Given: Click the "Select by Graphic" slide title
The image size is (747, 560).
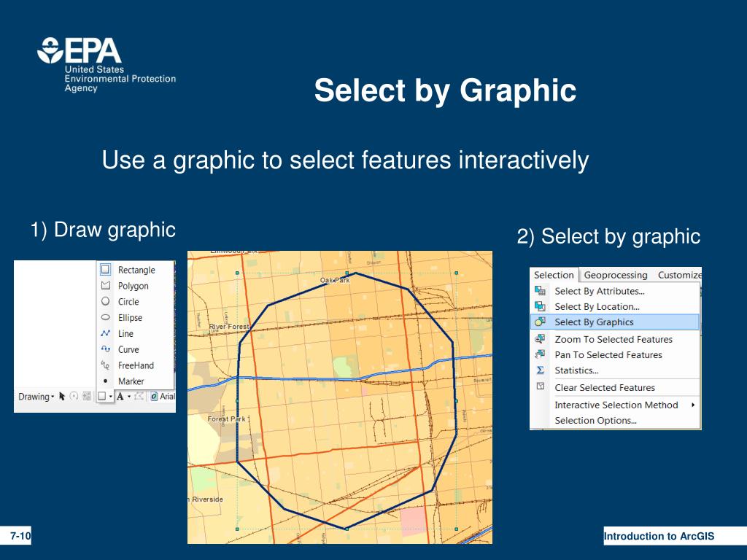Looking at the screenshot, I should point(445,90).
